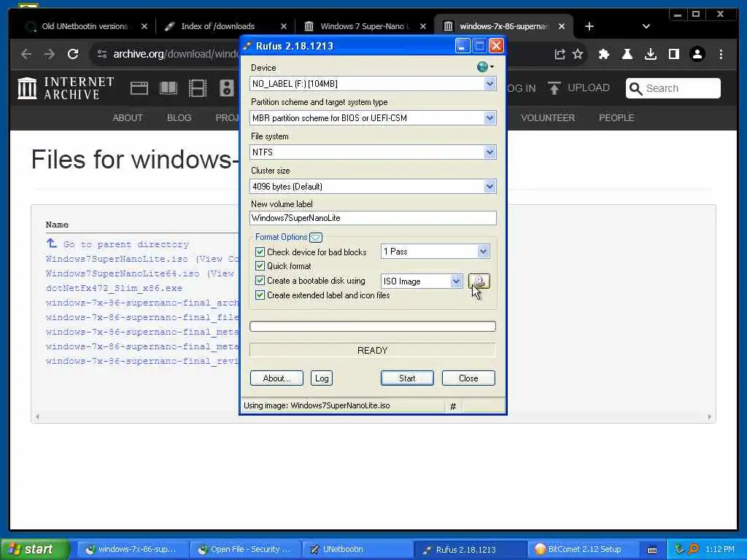Open VOLUNTEER in Internet Archive navigation
This screenshot has width=747, height=560.
[548, 117]
